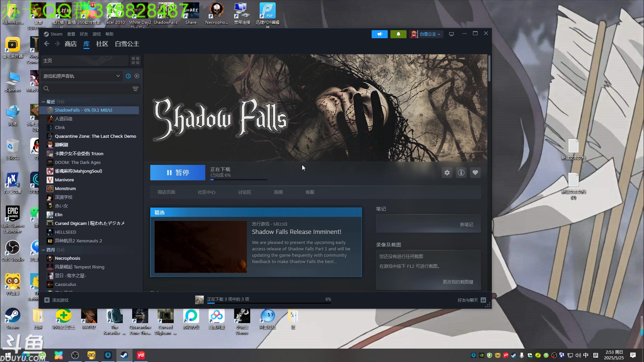This screenshot has width=644, height=362.
Task: Click 更改我的截图键 link
Action: coord(458,282)
